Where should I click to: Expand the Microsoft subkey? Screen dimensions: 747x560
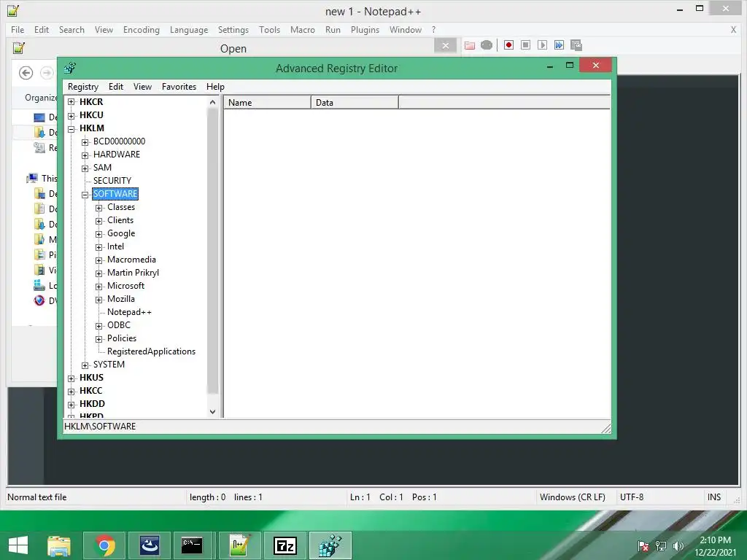coord(98,286)
